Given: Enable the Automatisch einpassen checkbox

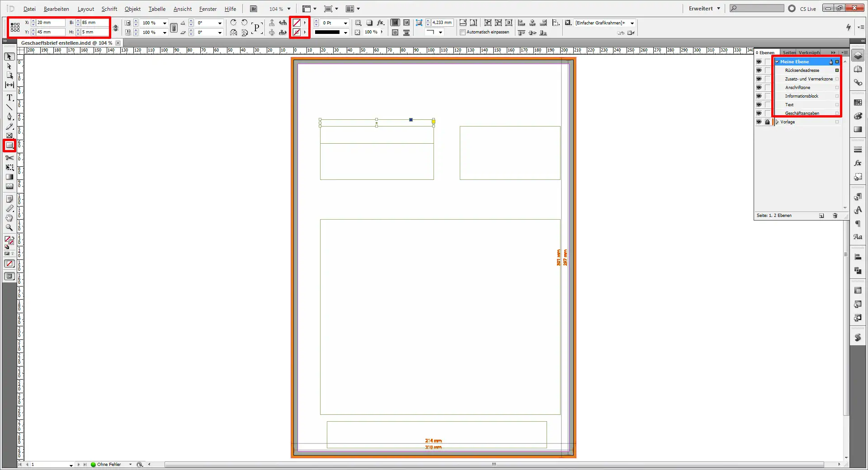Looking at the screenshot, I should click(462, 32).
